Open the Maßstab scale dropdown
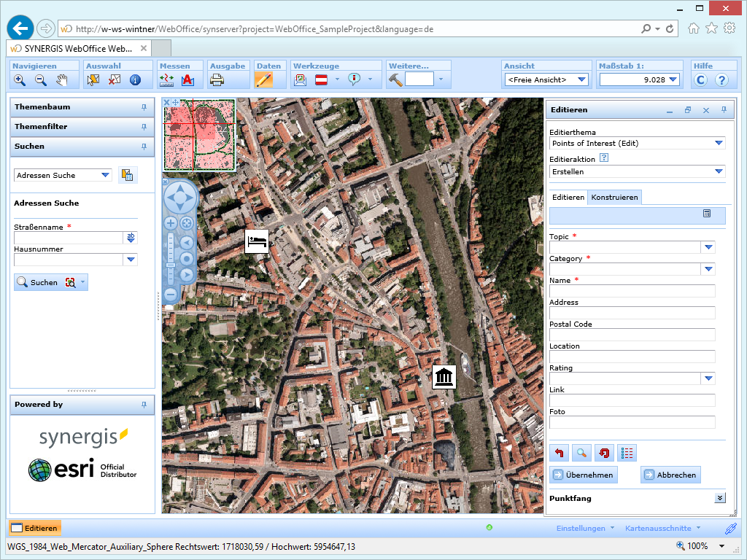Viewport: 747px width, 560px height. (x=673, y=79)
